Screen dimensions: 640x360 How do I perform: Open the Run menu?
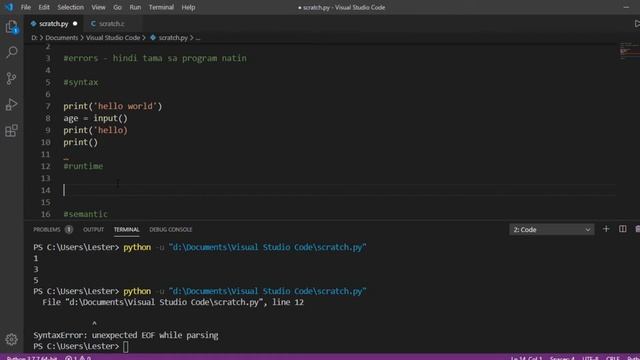pos(135,7)
